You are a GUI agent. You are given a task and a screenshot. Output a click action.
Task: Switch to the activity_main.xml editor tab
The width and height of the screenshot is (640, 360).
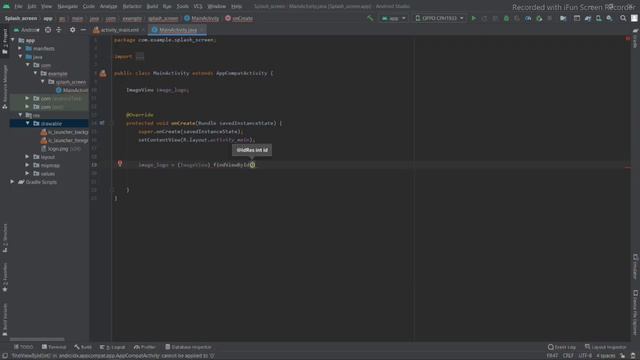point(118,30)
